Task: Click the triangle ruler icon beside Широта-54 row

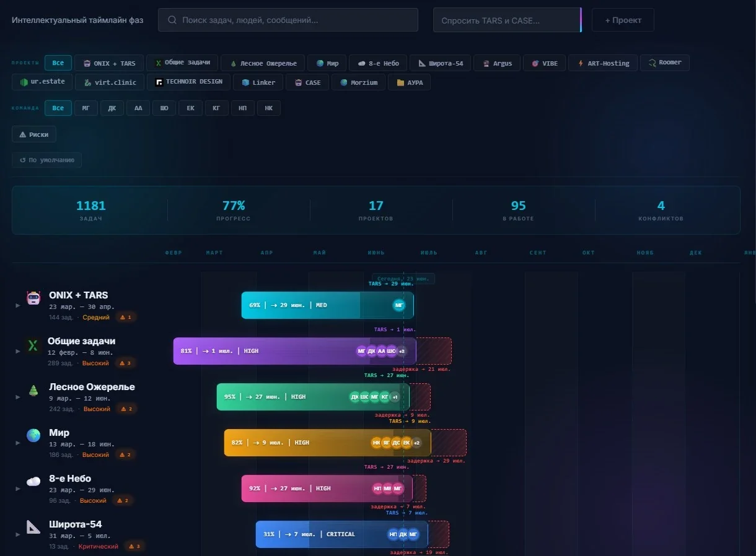Action: point(33,527)
